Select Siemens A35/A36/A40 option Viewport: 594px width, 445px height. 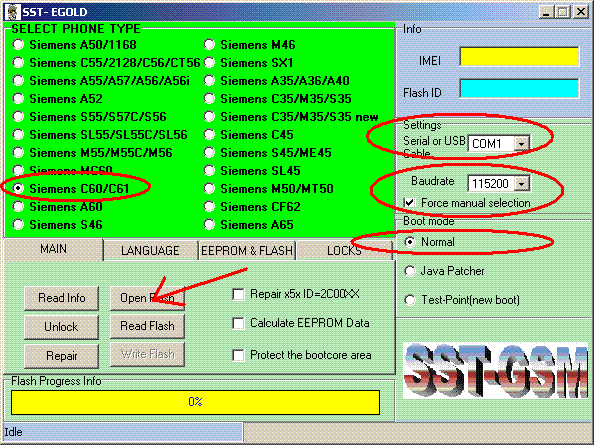coord(209,81)
